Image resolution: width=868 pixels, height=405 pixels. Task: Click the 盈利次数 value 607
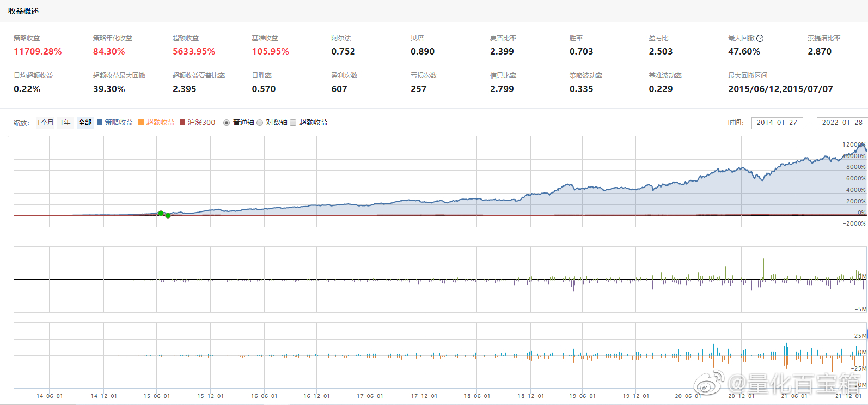coord(339,89)
